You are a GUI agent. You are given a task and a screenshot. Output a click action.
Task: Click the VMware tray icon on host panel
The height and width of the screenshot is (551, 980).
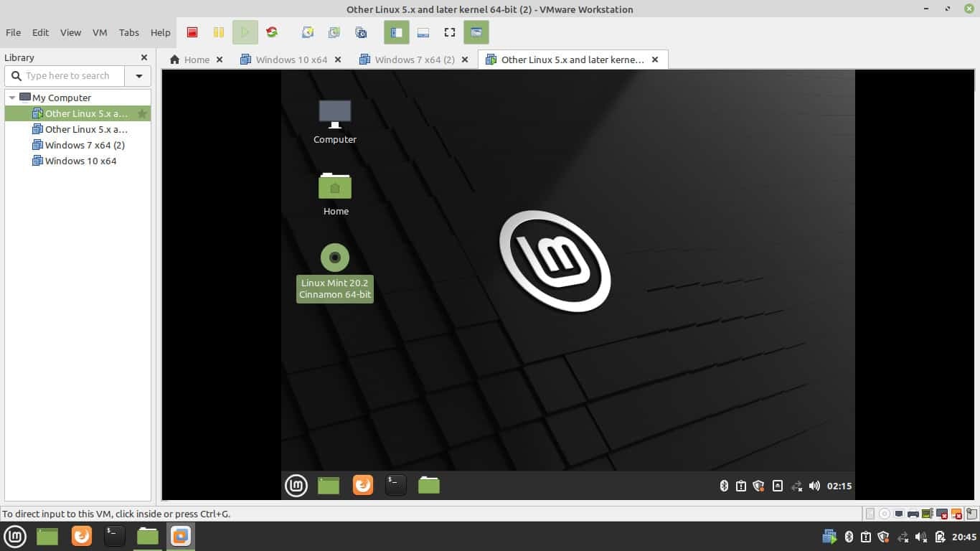(830, 537)
